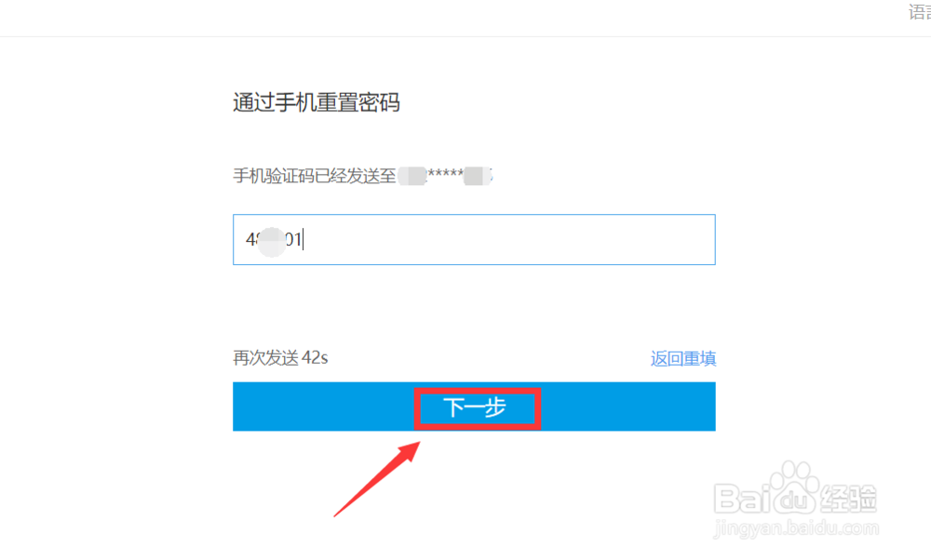Place cursor after digits 01 in field

pyautogui.click(x=303, y=240)
